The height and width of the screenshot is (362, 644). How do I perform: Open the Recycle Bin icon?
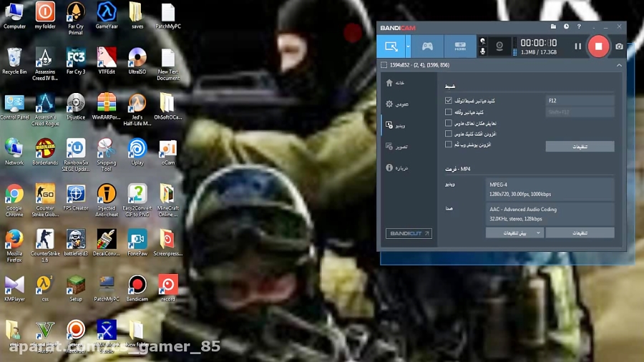tap(14, 61)
